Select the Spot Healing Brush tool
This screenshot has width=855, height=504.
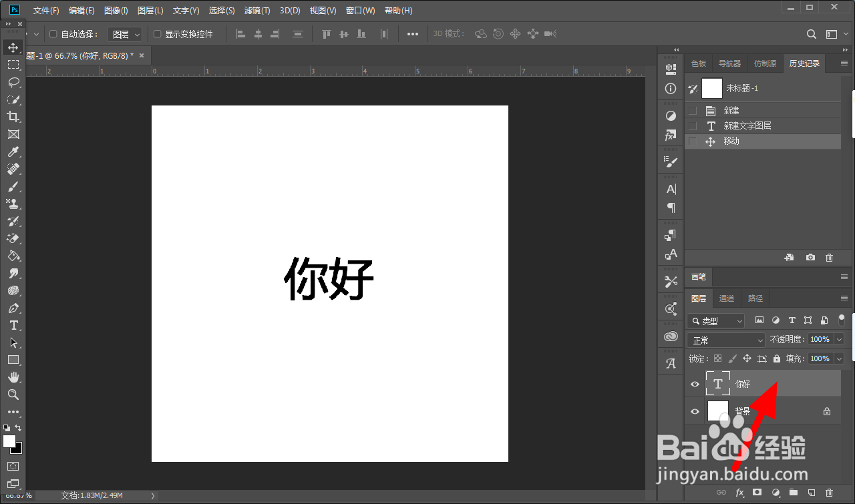13,170
